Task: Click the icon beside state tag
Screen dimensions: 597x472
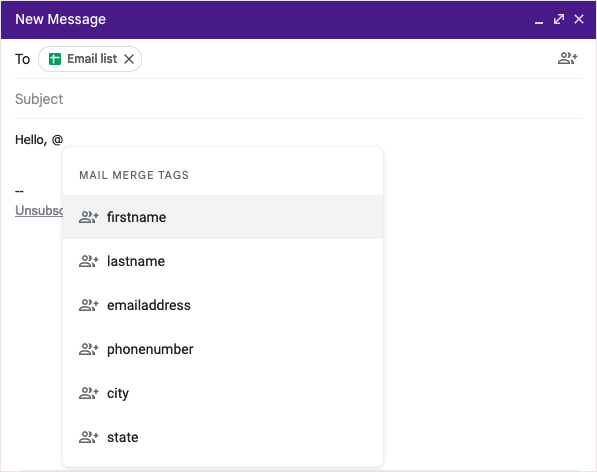Action: pos(89,437)
